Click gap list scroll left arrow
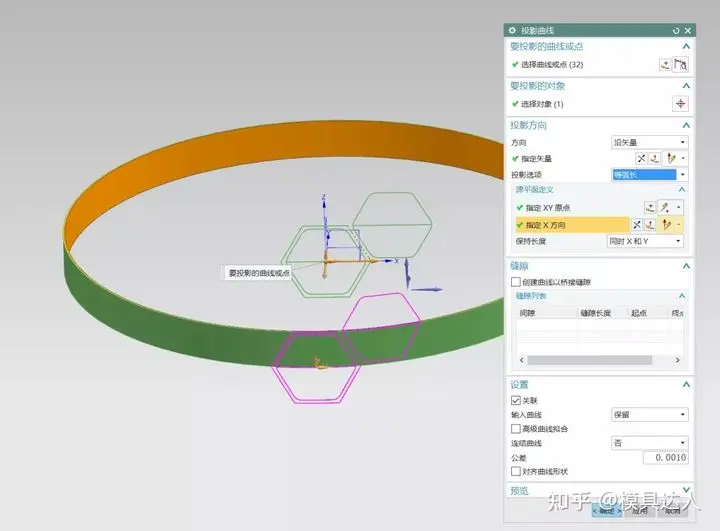This screenshot has width=720, height=531. coord(522,360)
